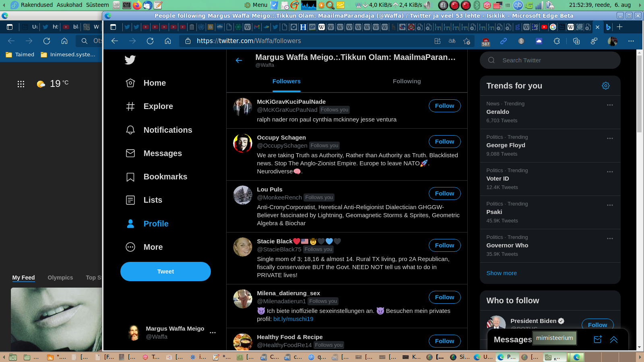Image resolution: width=644 pixels, height=362 pixels.
Task: Open Lou Puls profile avatar
Action: click(243, 195)
